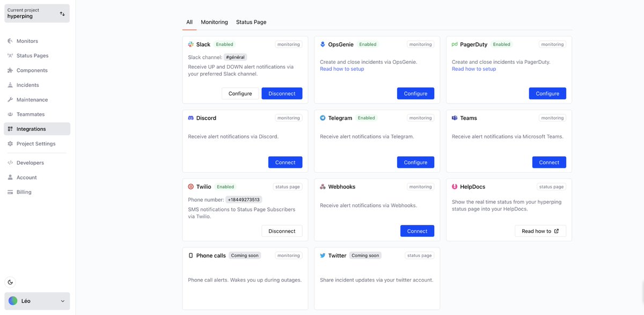
Task: Toggle dark mode with the moon button
Action: tap(10, 282)
